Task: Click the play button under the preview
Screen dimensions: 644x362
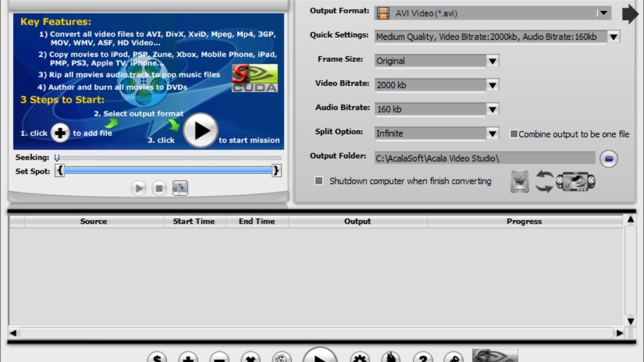Action: pyautogui.click(x=138, y=188)
